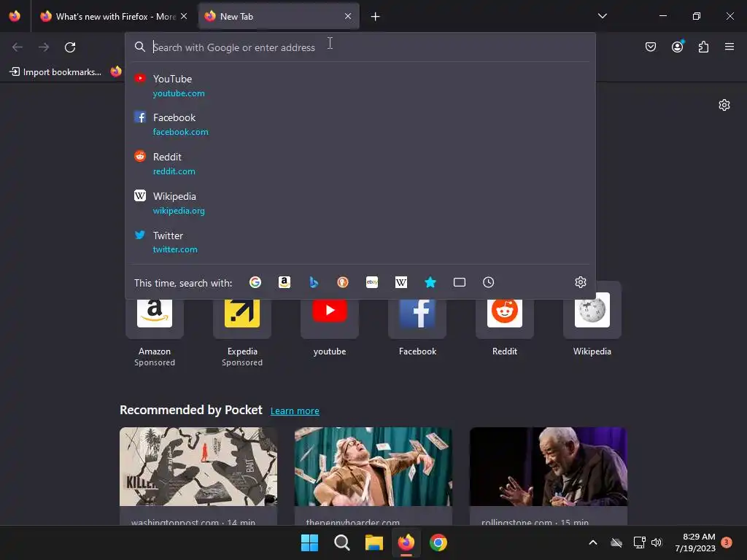
Task: Open the Firefox account icon
Action: pos(677,47)
